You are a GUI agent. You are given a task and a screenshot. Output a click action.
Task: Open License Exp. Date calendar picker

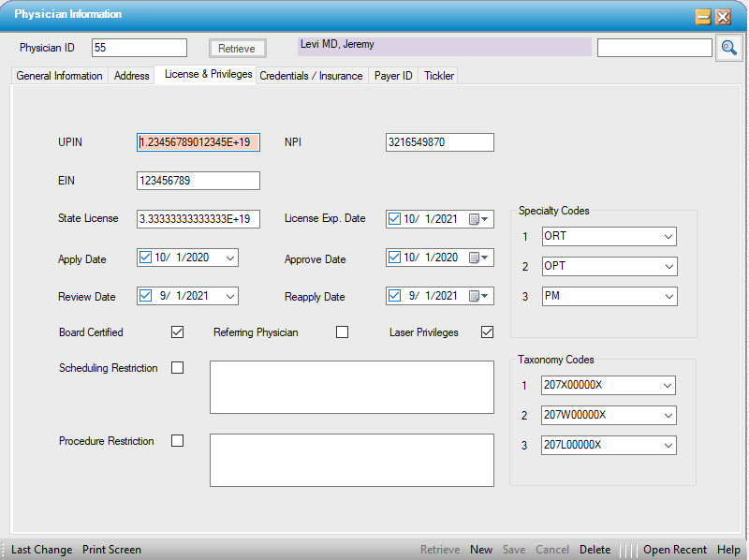(x=477, y=219)
